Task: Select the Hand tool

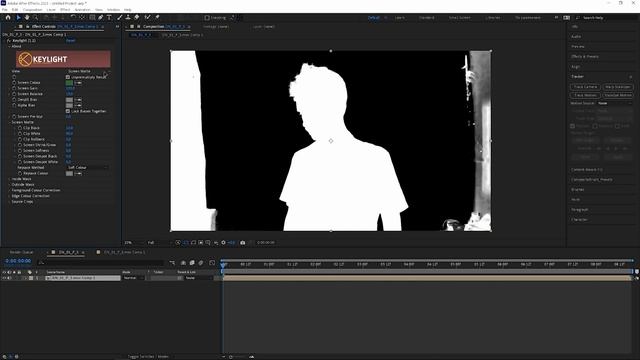Action: pyautogui.click(x=27, y=18)
